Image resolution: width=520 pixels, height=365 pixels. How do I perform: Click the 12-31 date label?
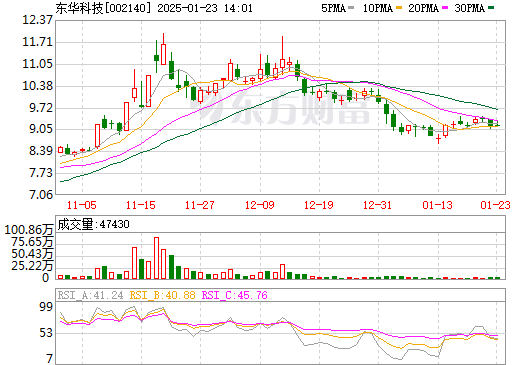(x=378, y=205)
